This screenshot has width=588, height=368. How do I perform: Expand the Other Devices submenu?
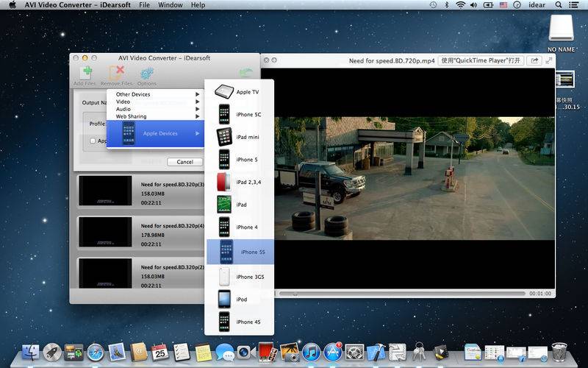pos(155,94)
